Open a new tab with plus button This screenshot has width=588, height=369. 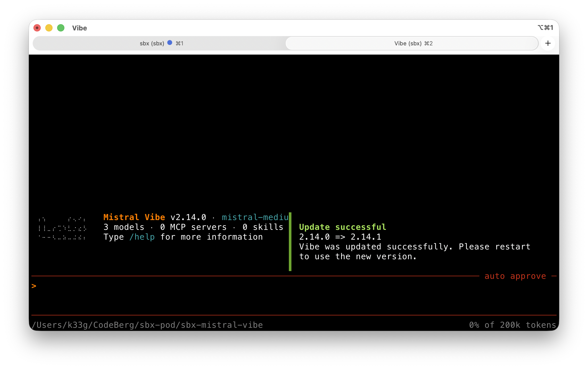click(548, 43)
